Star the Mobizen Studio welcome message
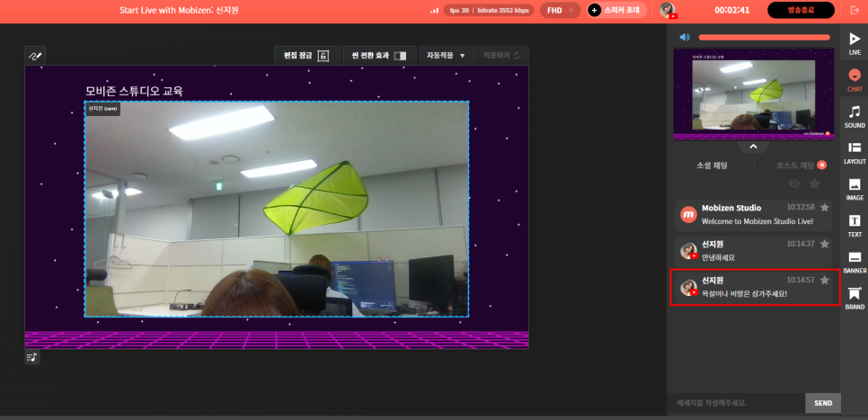Screen dimensions: 868x420 coord(824,207)
